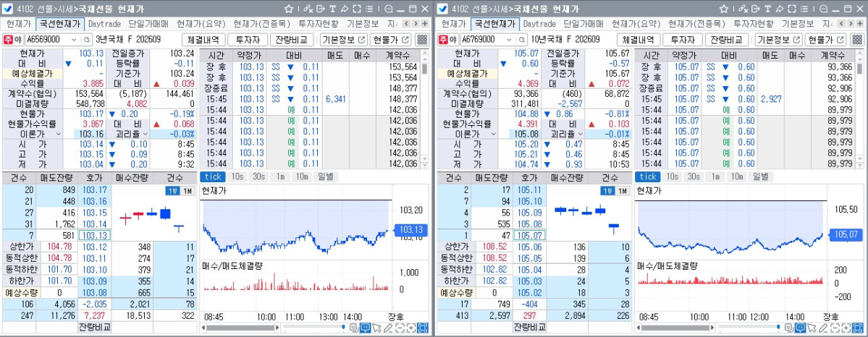Click 체결내역 button in left window
The image size is (868, 337).
tap(203, 40)
